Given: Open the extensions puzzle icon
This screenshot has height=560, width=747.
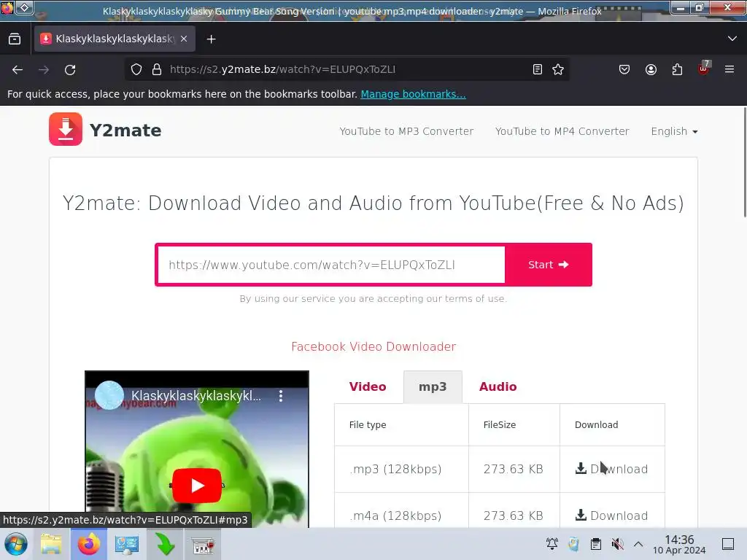Looking at the screenshot, I should (677, 69).
